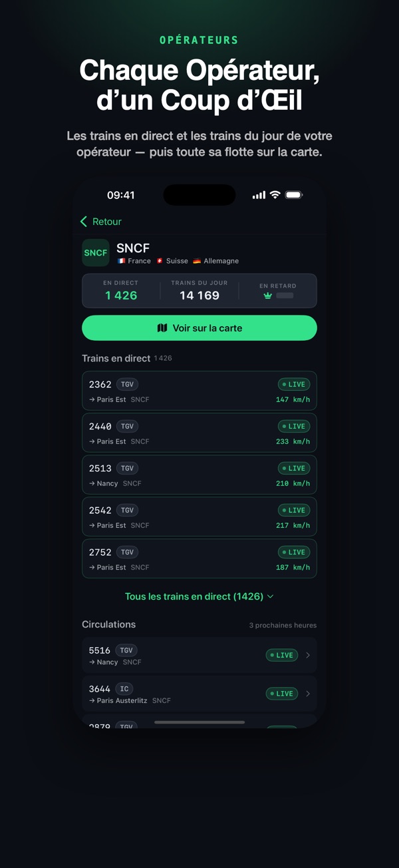This screenshot has width=399, height=868.
Task: Go back with the Retour link
Action: [x=100, y=222]
